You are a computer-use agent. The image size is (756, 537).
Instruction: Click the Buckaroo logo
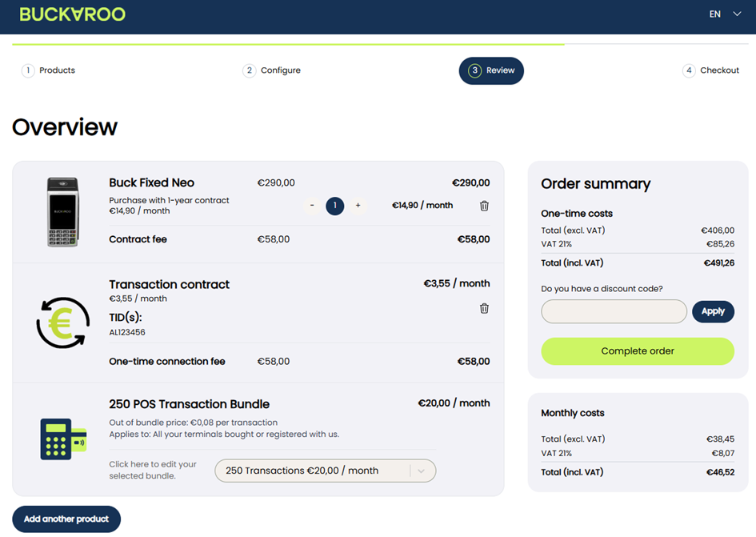click(72, 14)
